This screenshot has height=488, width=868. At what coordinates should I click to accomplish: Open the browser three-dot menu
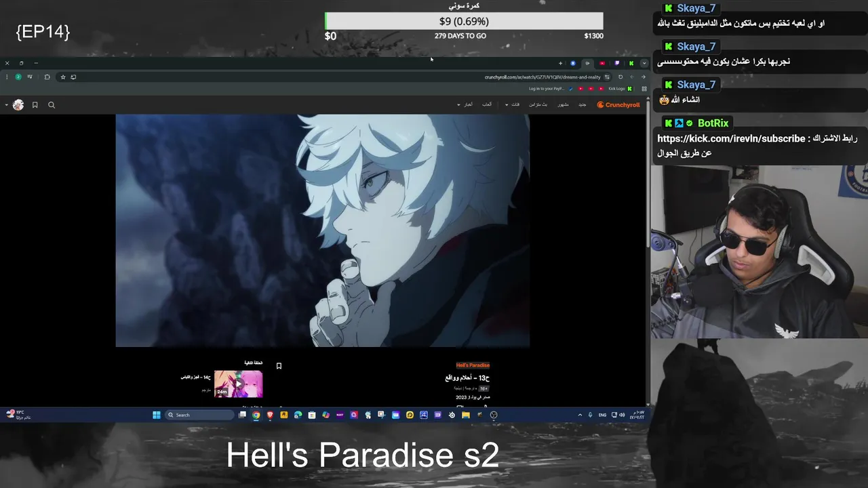7,77
